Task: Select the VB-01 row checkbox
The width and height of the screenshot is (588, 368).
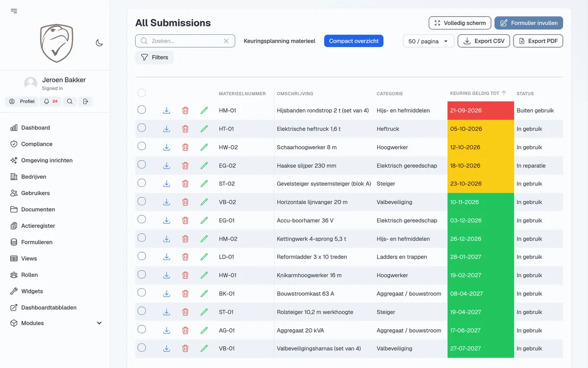Action: point(142,347)
